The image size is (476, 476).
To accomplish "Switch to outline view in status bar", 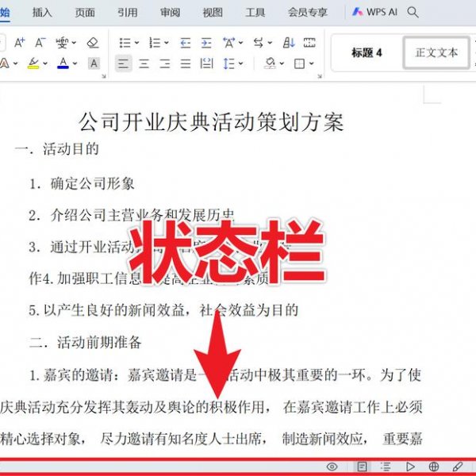I will pos(386,467).
